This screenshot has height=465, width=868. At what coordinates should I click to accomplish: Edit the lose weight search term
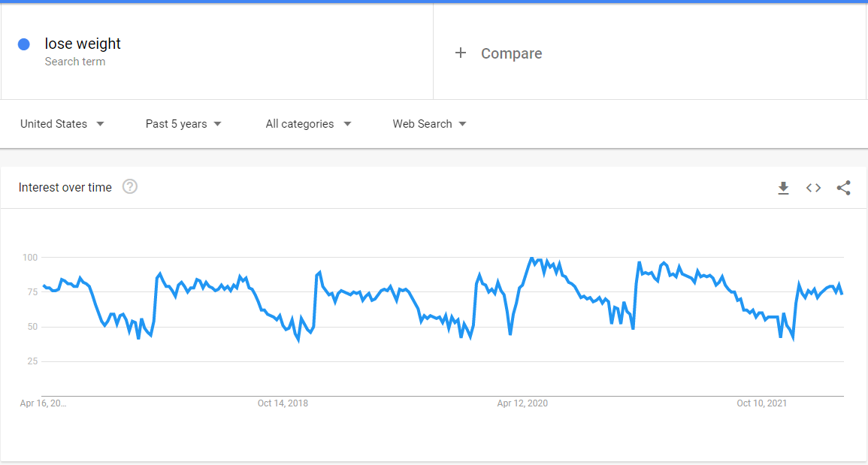83,44
